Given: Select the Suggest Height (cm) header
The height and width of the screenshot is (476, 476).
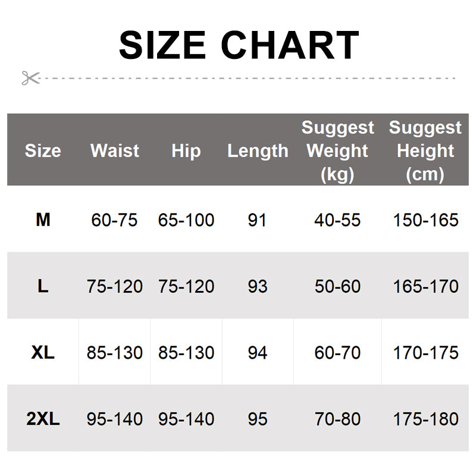Looking at the screenshot, I should [x=425, y=151].
